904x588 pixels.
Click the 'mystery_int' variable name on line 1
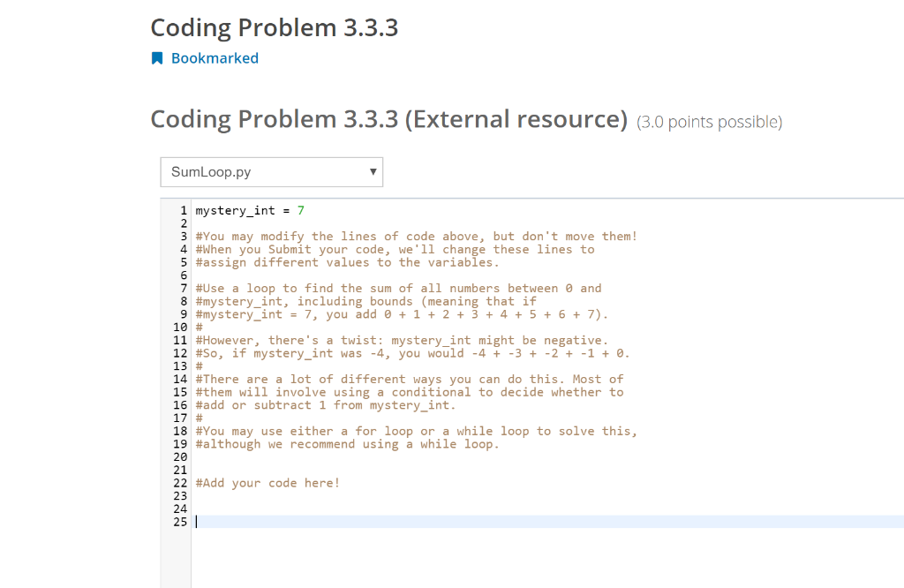(235, 210)
